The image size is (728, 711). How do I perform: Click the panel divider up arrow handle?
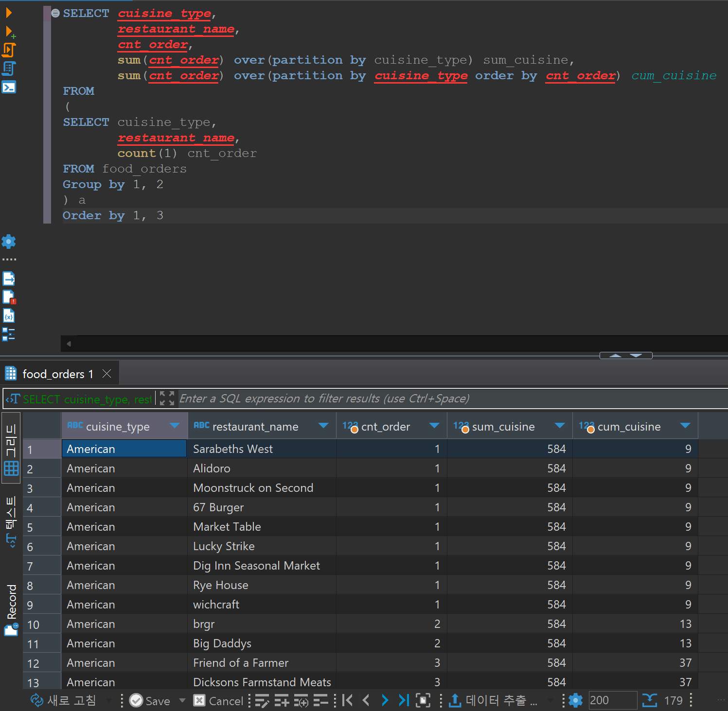tap(615, 355)
